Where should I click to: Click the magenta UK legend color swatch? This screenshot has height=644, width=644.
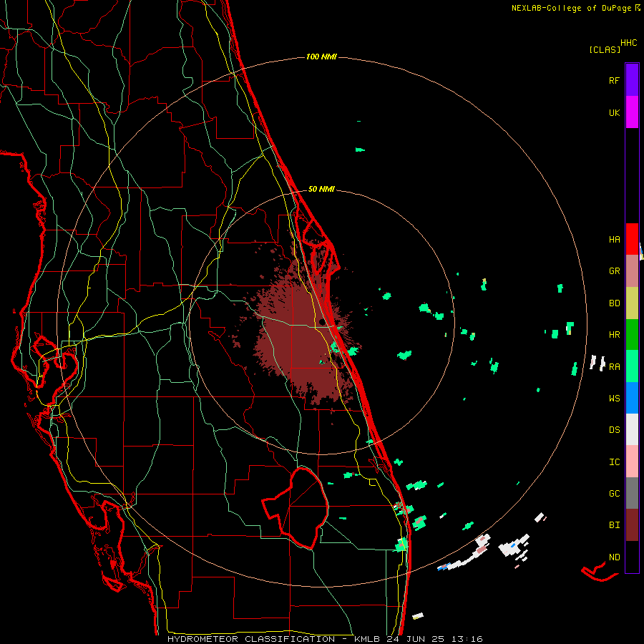632,112
